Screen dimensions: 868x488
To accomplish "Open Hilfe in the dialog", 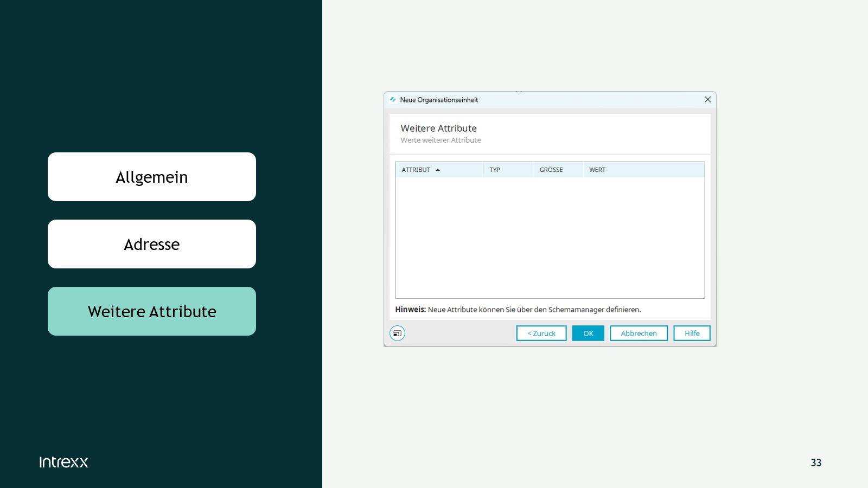I will (x=692, y=333).
